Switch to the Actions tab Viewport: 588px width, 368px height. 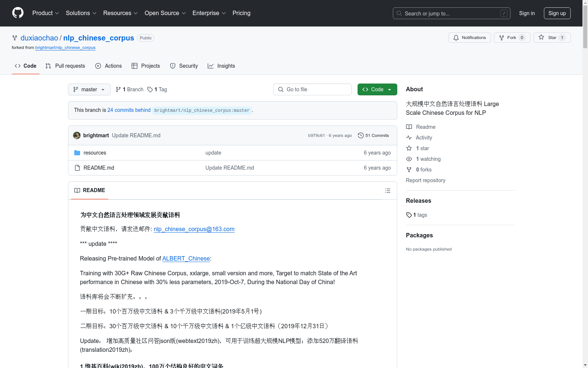[108, 66]
